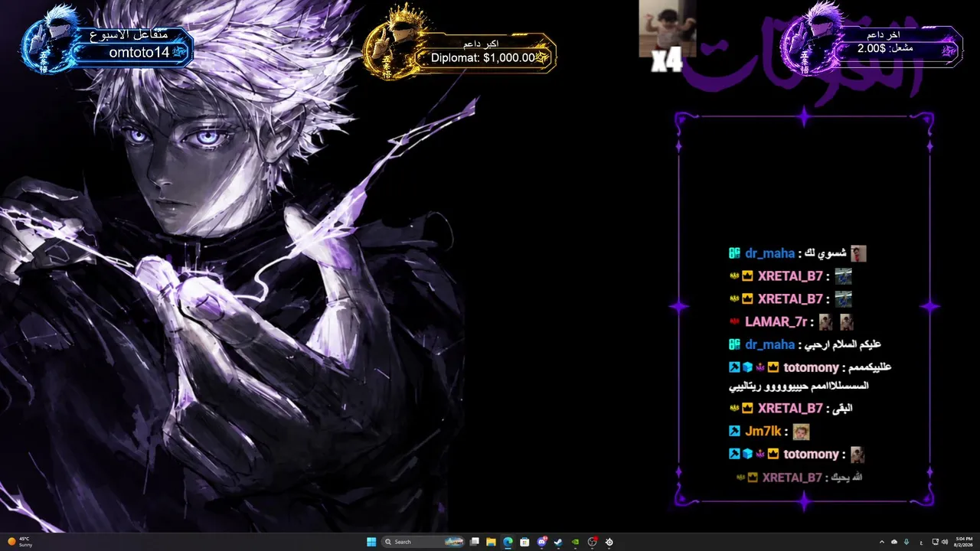Open Discord from the taskbar
The height and width of the screenshot is (551, 980).
coord(542,542)
